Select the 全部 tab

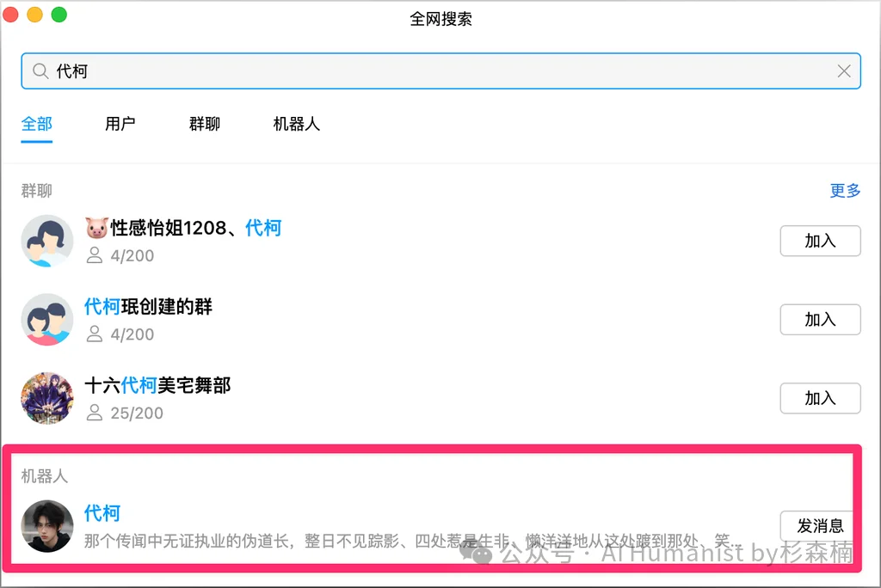pos(36,124)
